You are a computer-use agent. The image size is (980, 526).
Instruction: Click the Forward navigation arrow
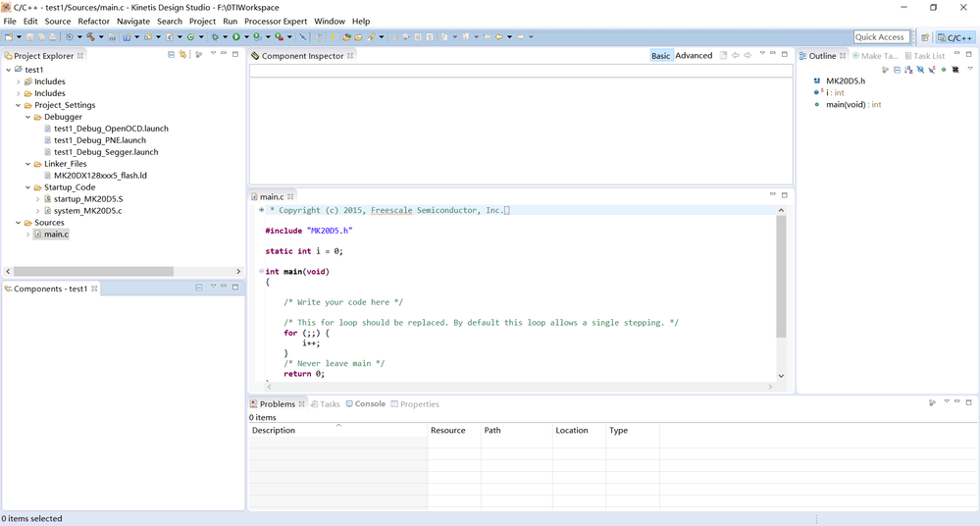coord(521,37)
